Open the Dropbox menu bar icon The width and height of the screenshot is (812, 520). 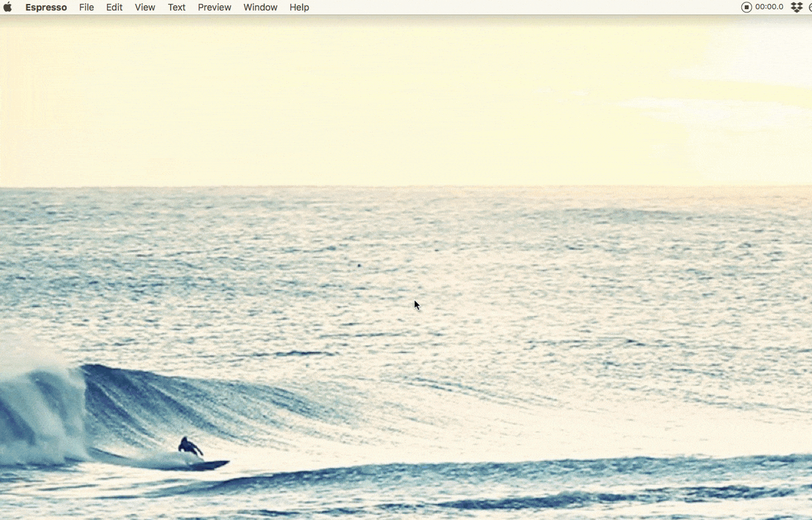(797, 7)
